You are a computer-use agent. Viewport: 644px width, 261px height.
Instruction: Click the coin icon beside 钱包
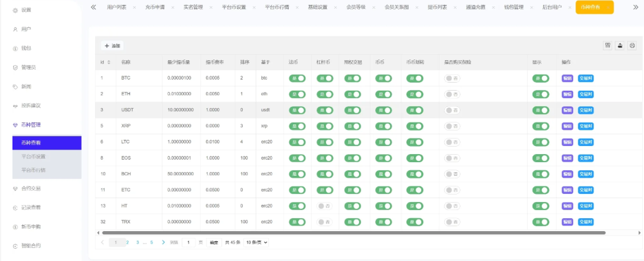[15, 48]
